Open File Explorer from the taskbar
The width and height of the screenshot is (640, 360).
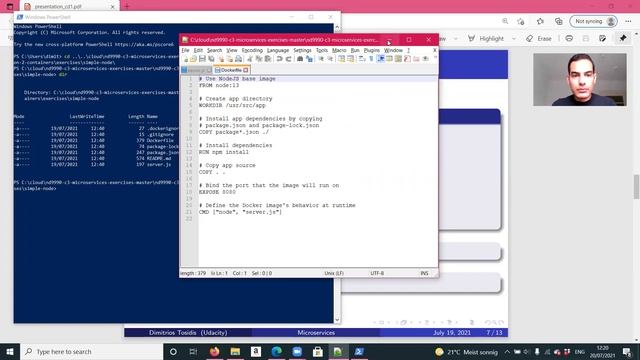point(235,351)
